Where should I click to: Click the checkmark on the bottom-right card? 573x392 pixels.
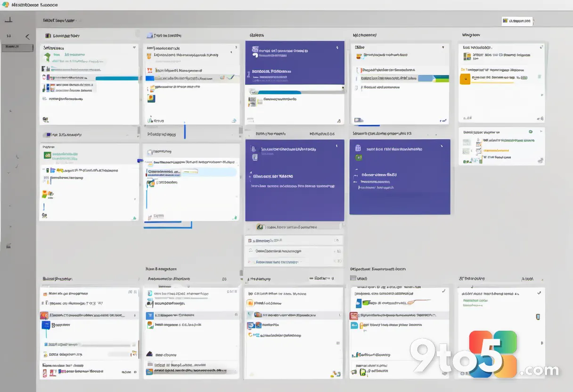pyautogui.click(x=539, y=293)
